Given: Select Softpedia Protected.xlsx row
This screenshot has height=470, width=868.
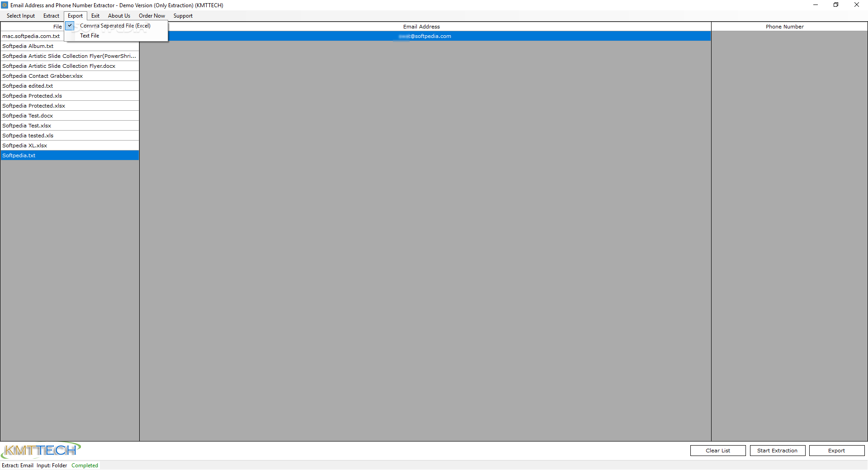Looking at the screenshot, I should coord(70,106).
